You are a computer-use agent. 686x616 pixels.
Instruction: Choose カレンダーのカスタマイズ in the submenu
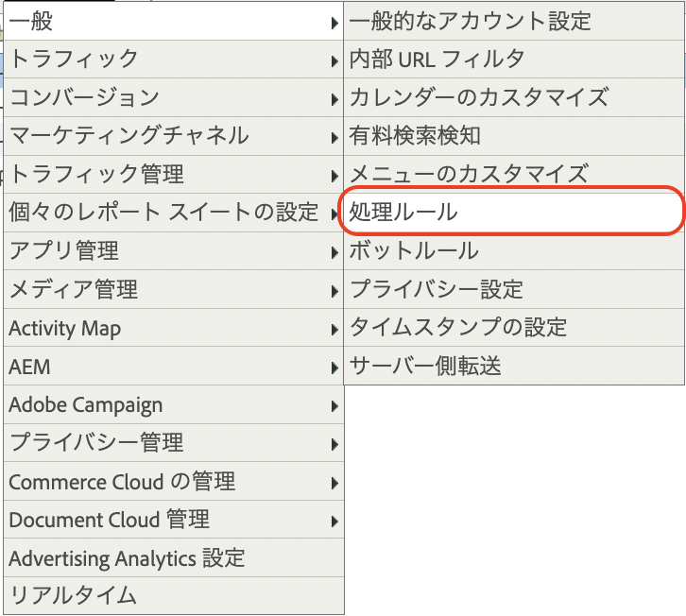[514, 97]
